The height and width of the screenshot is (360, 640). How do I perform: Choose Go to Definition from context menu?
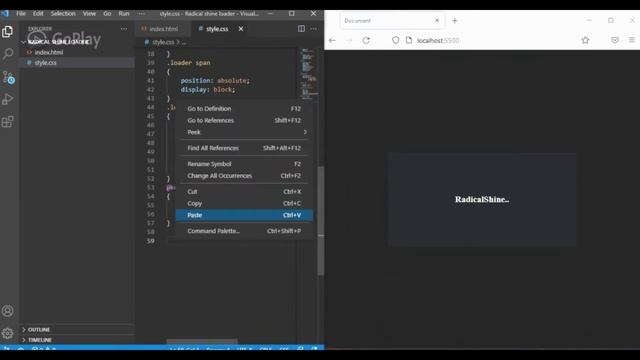[x=244, y=109]
